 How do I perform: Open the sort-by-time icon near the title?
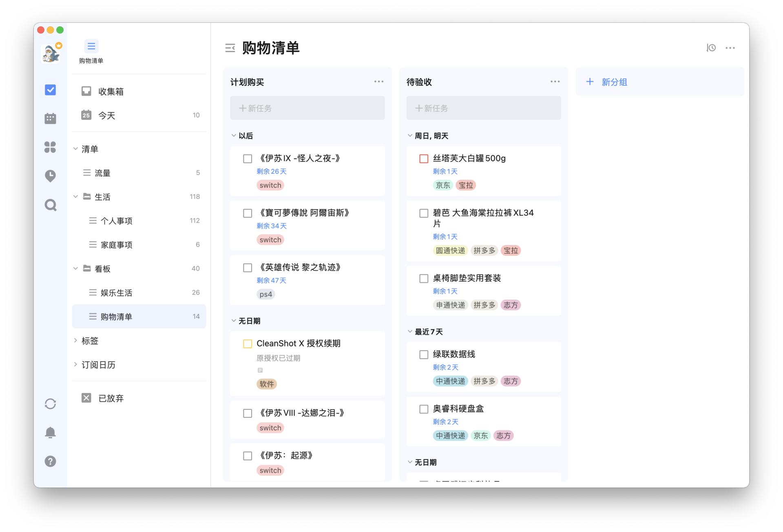(x=710, y=48)
